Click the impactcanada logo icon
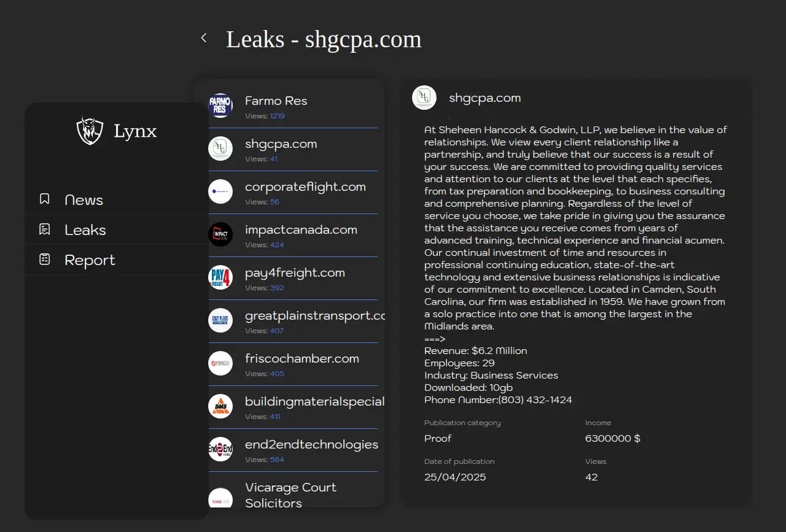 [220, 234]
